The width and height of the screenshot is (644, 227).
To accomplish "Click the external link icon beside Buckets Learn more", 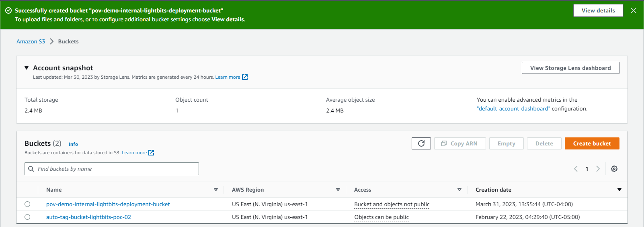I will (151, 153).
